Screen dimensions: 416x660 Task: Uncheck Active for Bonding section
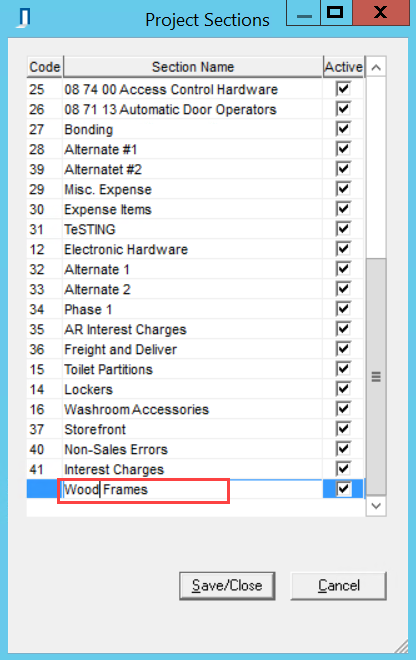tap(343, 129)
